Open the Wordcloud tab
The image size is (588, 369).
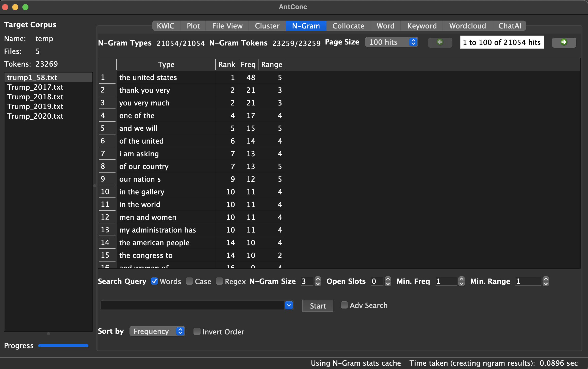(467, 26)
